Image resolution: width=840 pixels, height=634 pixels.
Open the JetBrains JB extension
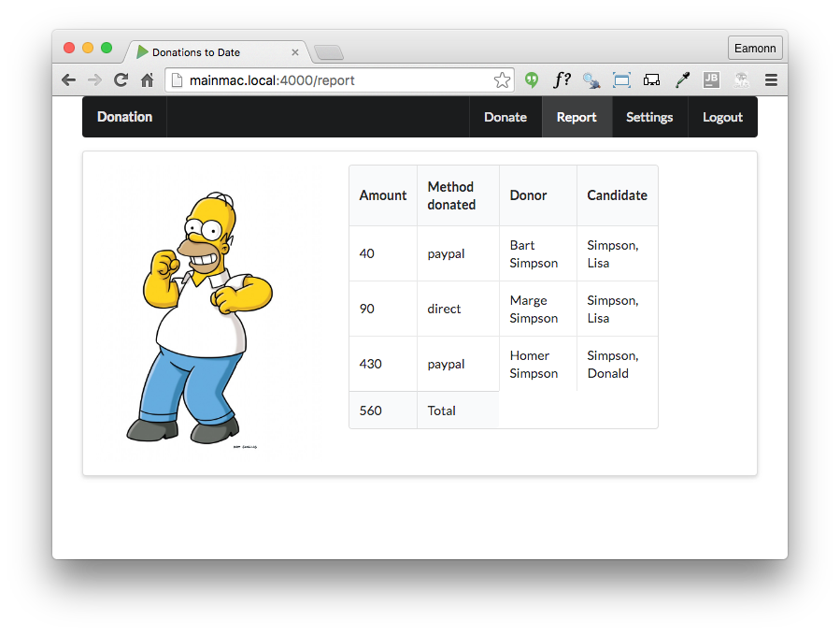711,80
